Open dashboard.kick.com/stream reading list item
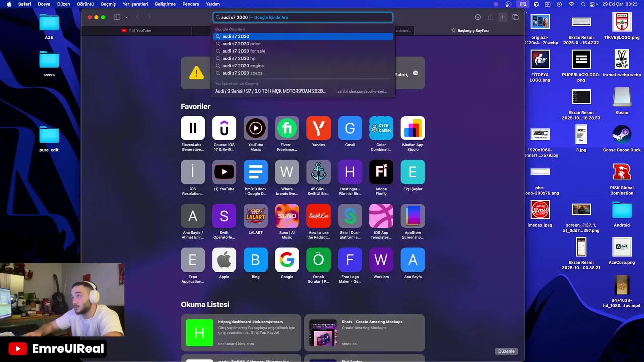644x362 pixels. [x=241, y=333]
